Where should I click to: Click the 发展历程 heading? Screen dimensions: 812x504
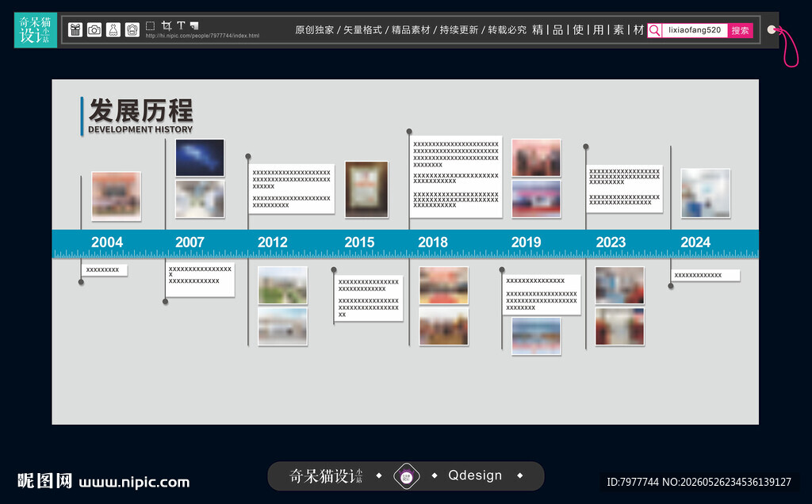141,110
